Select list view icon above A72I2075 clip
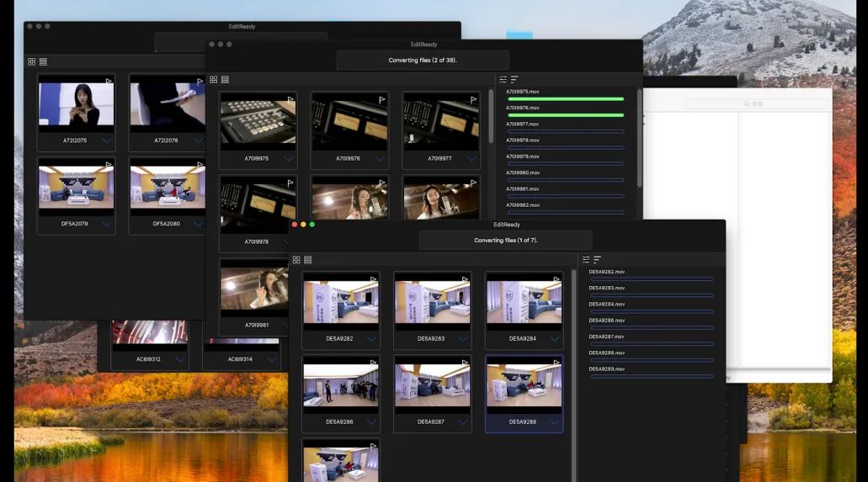The image size is (868, 482). tap(43, 62)
